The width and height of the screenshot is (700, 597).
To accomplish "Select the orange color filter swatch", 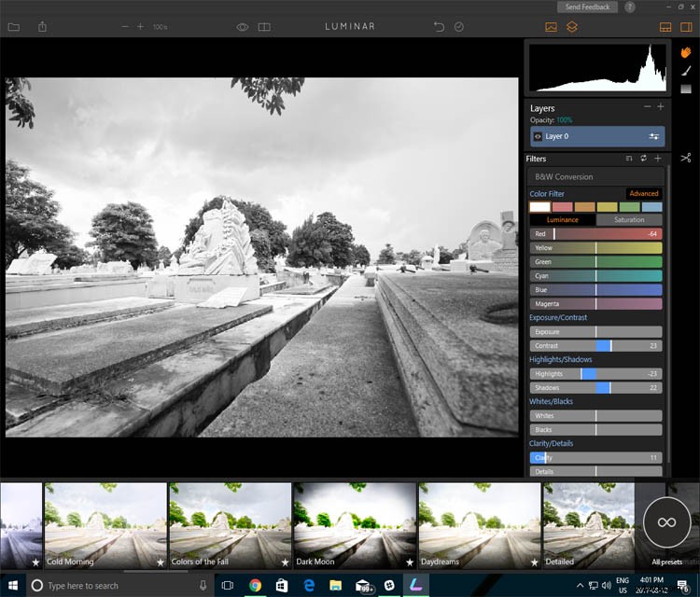I will click(584, 207).
